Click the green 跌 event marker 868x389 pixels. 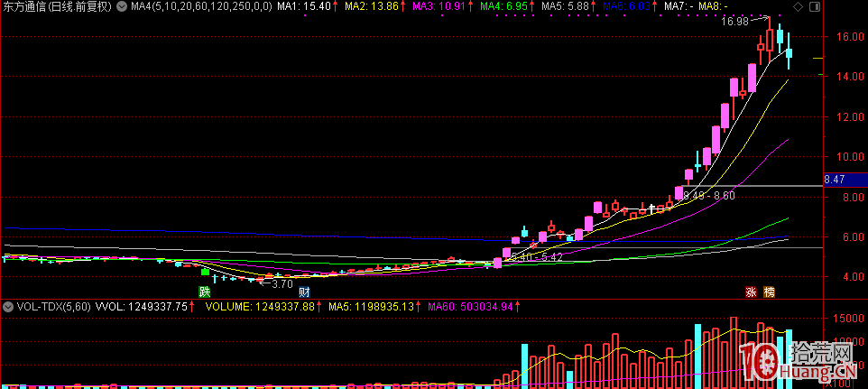205,291
